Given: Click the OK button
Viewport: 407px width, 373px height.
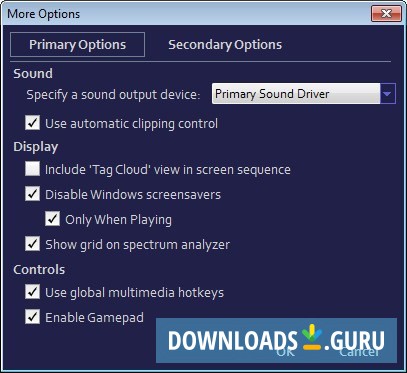Looking at the screenshot, I should (285, 352).
